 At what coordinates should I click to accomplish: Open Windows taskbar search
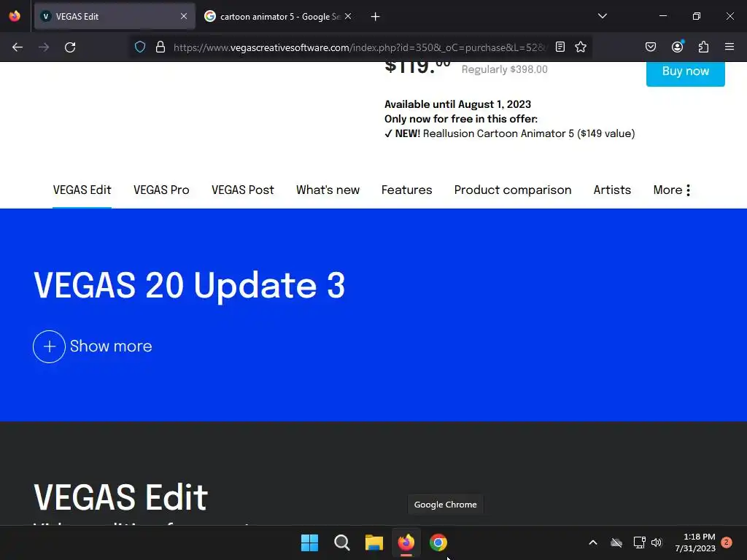pyautogui.click(x=341, y=542)
